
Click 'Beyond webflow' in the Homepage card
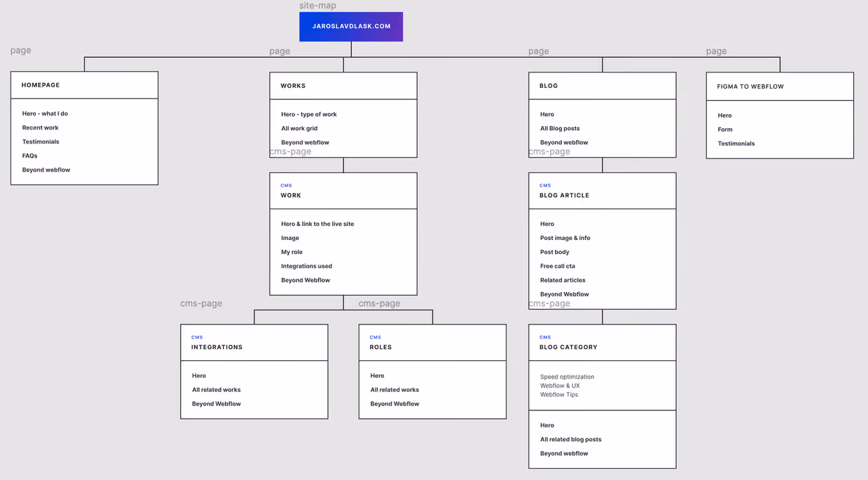tap(46, 170)
